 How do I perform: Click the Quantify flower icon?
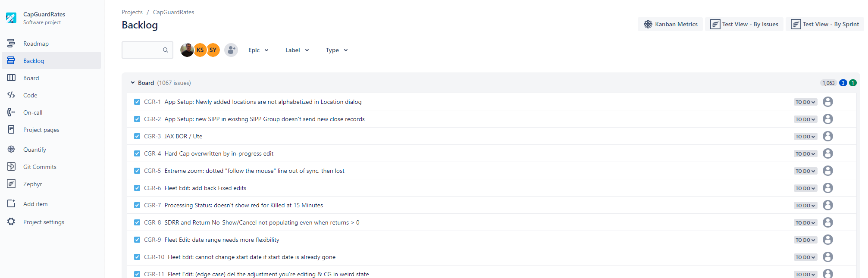11,149
